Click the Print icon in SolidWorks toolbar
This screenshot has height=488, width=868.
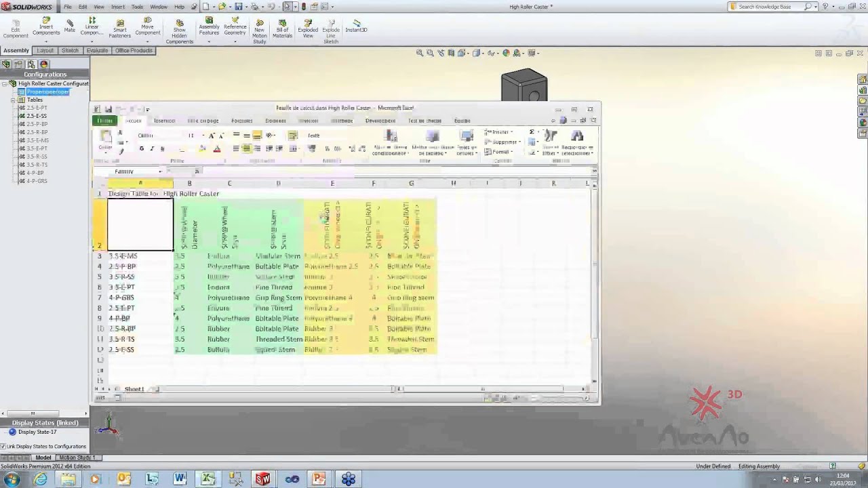click(x=255, y=7)
